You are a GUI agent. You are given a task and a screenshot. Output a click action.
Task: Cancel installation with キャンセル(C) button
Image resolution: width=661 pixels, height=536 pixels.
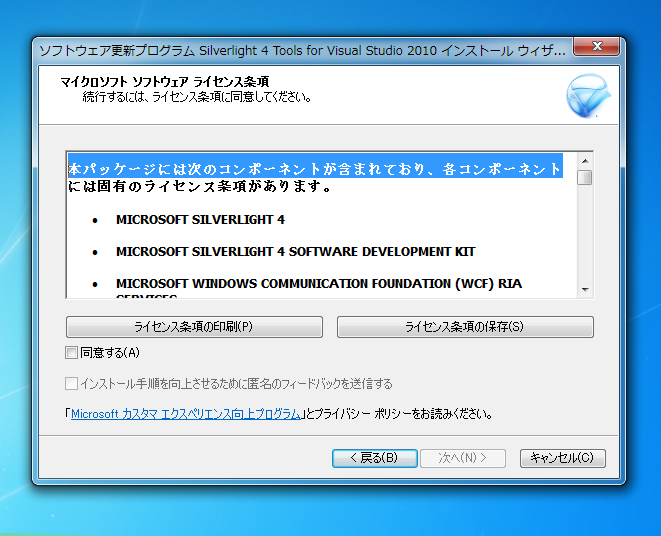click(x=562, y=458)
